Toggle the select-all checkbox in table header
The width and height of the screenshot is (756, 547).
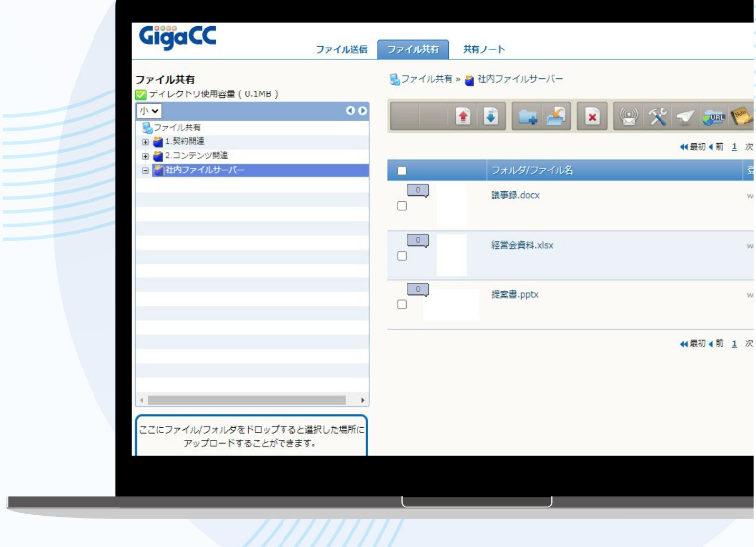(402, 171)
